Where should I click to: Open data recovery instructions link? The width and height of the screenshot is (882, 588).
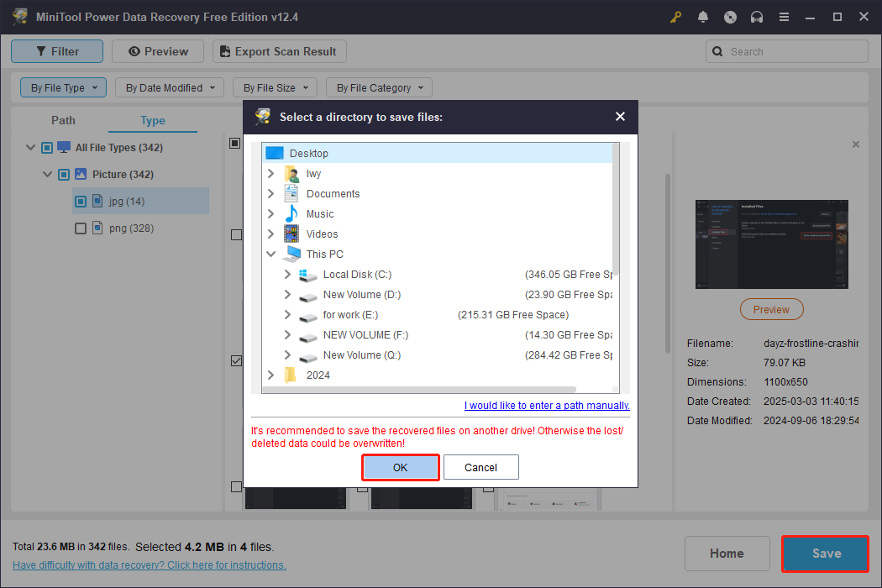(149, 565)
